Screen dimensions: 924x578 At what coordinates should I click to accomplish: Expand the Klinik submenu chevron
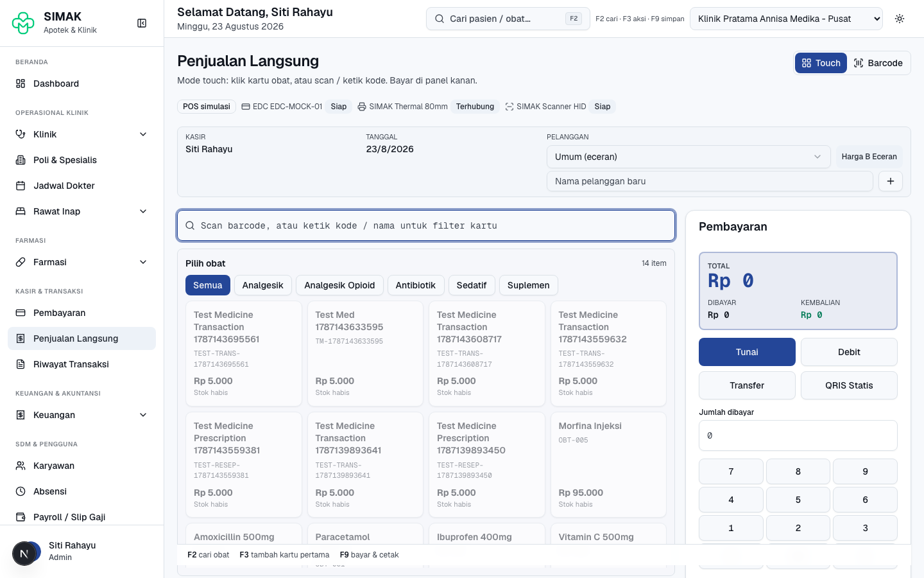pos(143,134)
